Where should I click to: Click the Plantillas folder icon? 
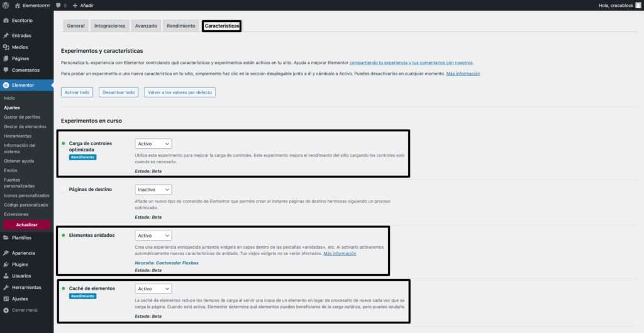tap(6, 238)
